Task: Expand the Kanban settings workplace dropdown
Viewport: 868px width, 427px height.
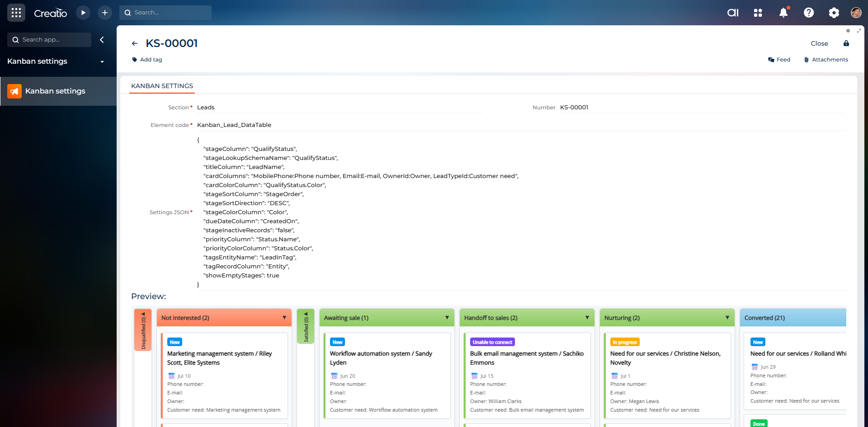Action: click(x=102, y=62)
